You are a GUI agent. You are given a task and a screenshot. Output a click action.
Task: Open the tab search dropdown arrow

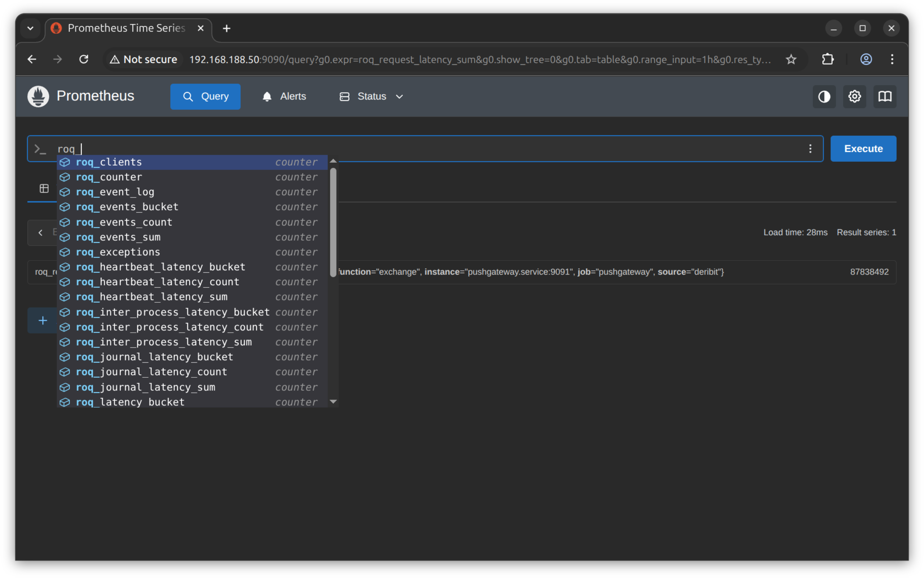[31, 28]
